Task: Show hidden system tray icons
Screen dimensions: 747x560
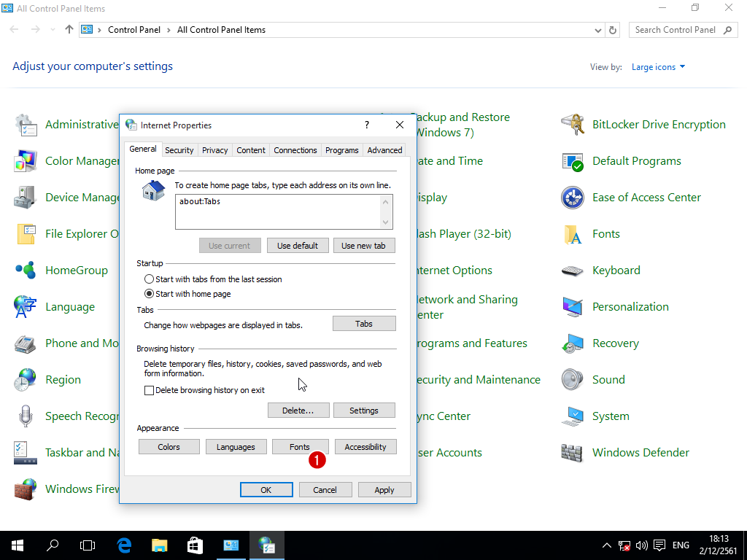Action: [606, 545]
